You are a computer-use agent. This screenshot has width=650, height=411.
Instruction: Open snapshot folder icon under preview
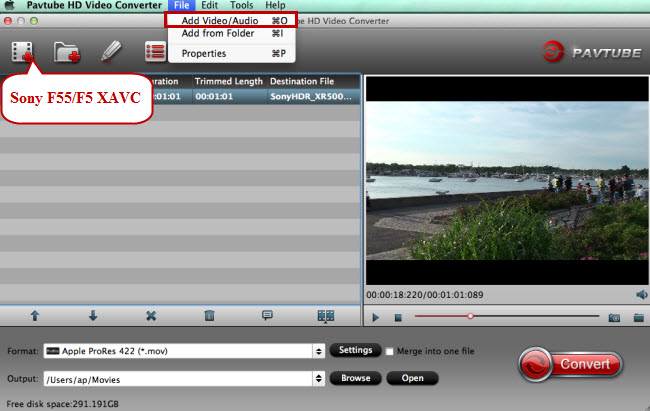click(639, 318)
